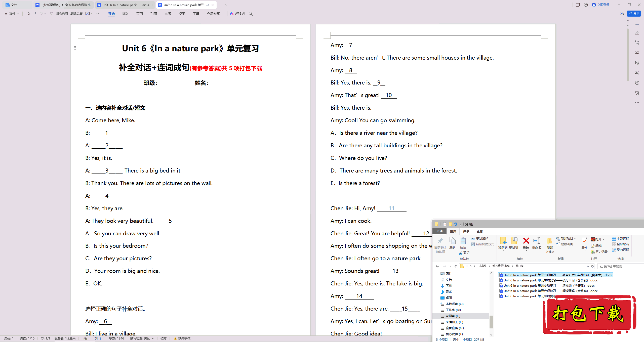The height and width of the screenshot is (342, 644).
Task: Open new tab options dropdown arrow
Action: pyautogui.click(x=226, y=5)
